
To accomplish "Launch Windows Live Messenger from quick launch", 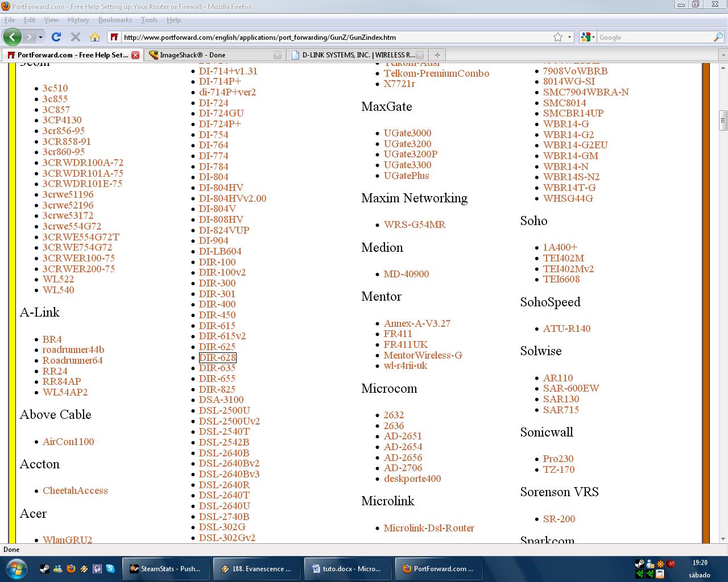I will pyautogui.click(x=57, y=568).
